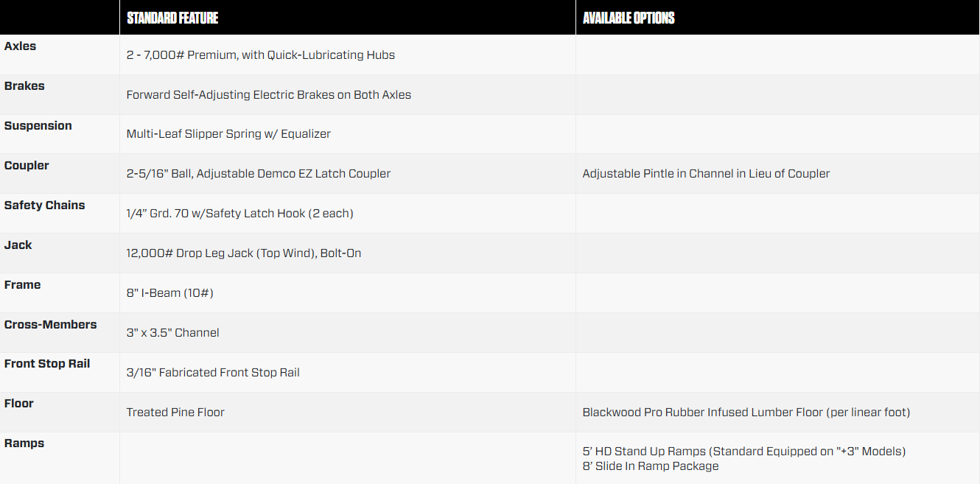Select the Brakes row label
This screenshot has height=484, width=980.
point(24,86)
